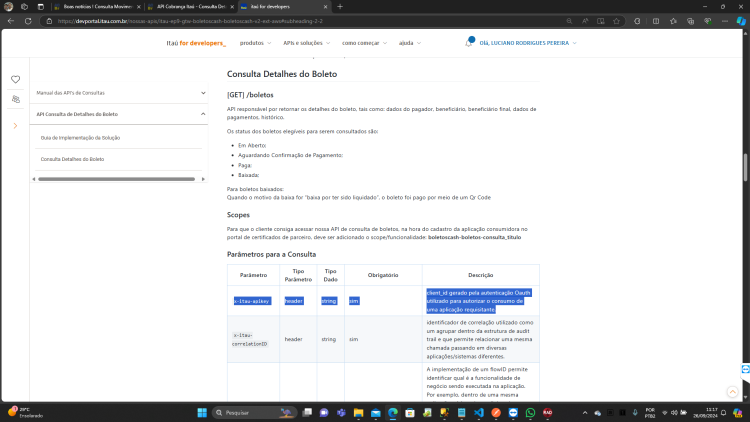
Task: Expand sidebar with the orange chevron arrow
Action: click(15, 126)
